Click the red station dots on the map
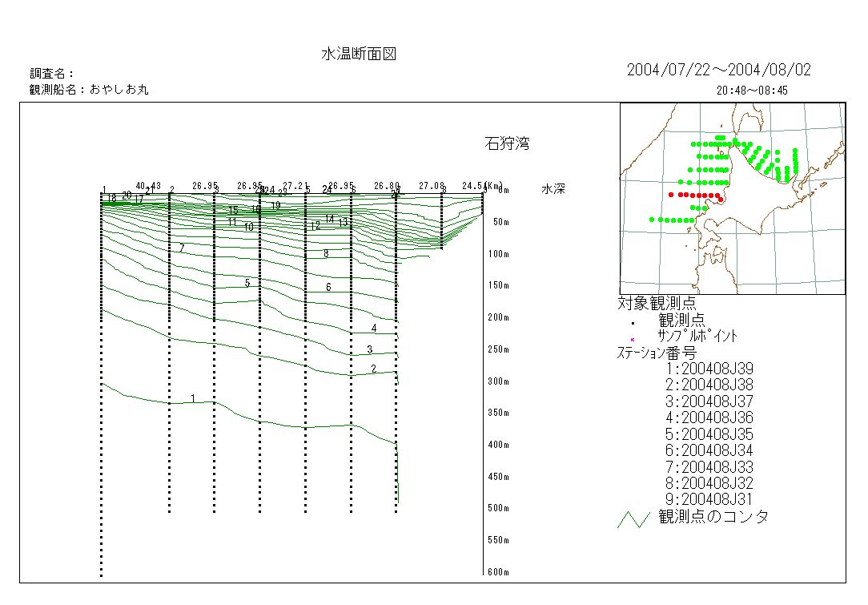Viewport: 868px width, 605px height. (x=695, y=195)
